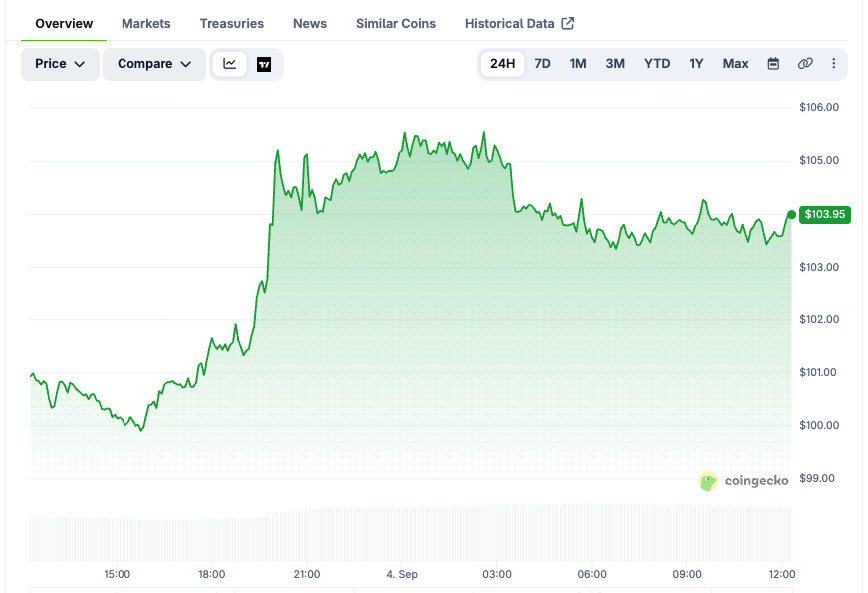
Task: Open the Markets tab
Action: [146, 24]
